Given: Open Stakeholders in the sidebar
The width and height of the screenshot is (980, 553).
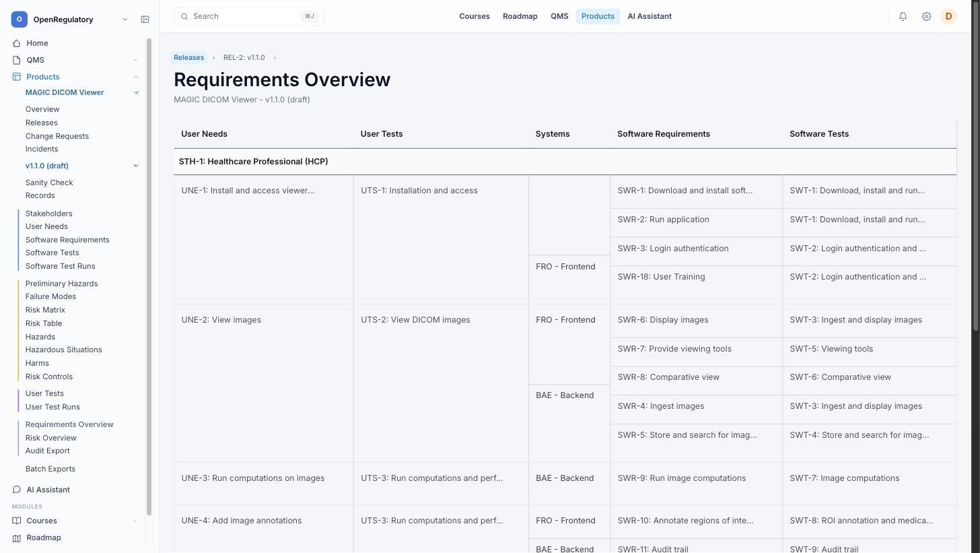Looking at the screenshot, I should (49, 214).
